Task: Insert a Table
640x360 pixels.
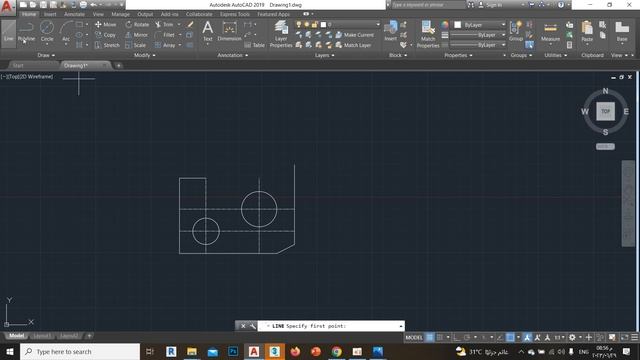Action: pos(255,45)
